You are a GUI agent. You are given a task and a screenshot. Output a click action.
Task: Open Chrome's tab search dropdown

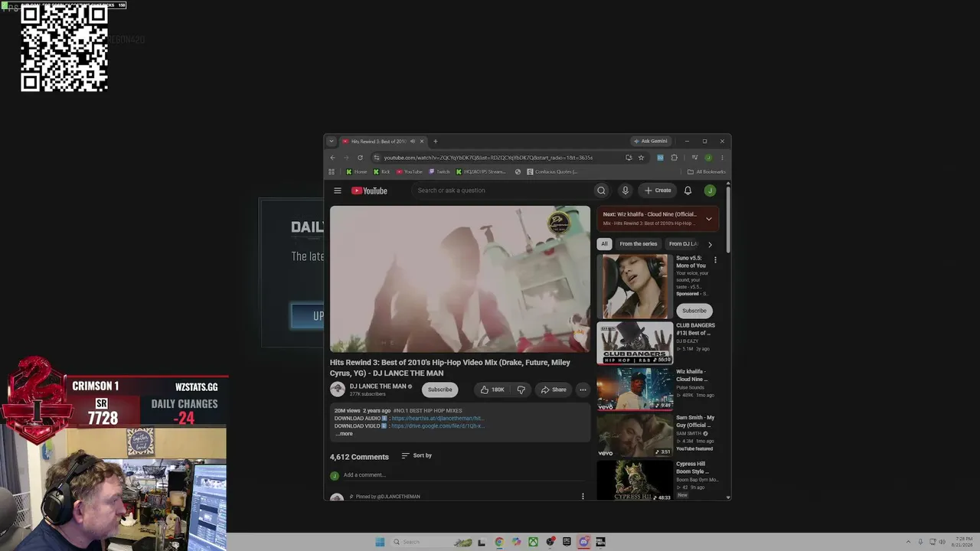(332, 141)
